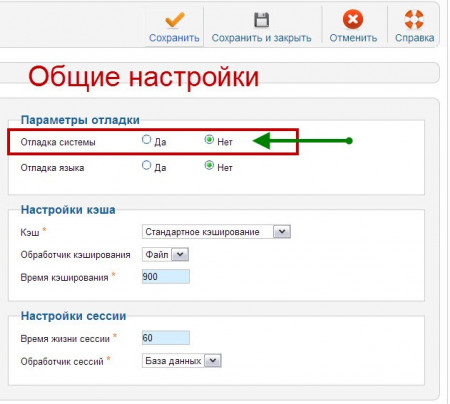The image size is (450, 404).
Task: Select Да for Отладка системы
Action: [146, 139]
